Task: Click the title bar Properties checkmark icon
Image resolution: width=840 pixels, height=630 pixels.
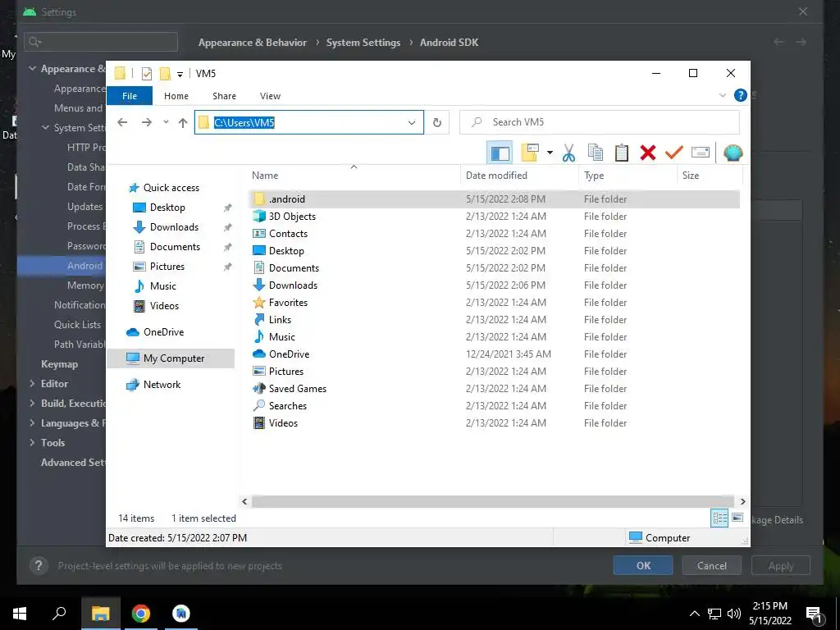Action: [146, 73]
